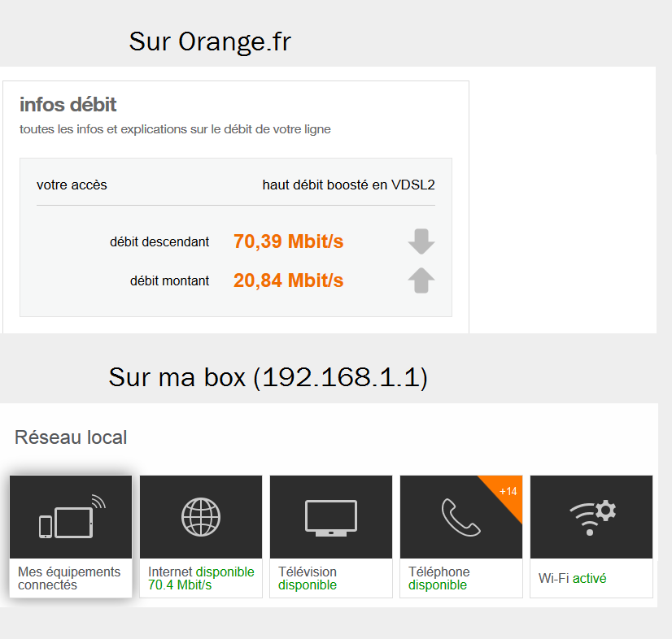Viewport: 672px width, 639px height.
Task: Open 'Wi-Fi activé' label
Action: point(572,578)
